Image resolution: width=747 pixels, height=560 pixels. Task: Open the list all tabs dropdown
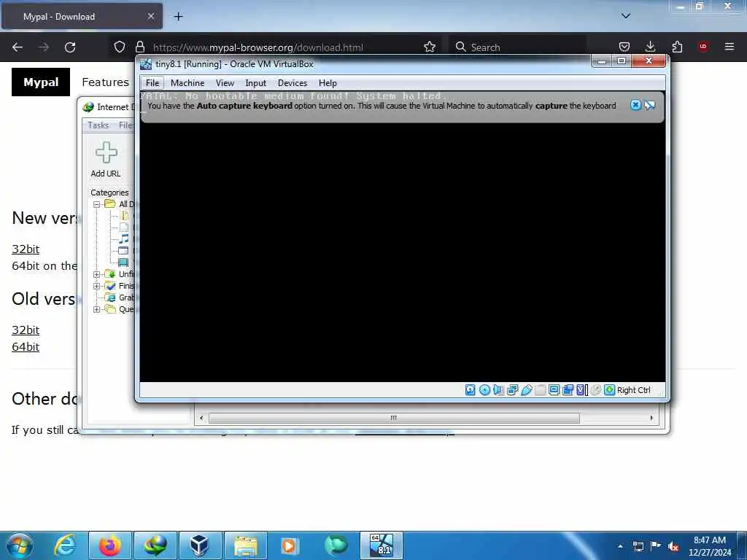pos(626,16)
